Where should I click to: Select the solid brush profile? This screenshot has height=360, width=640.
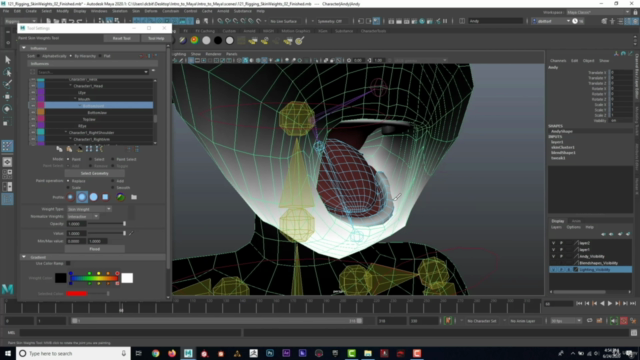click(93, 197)
